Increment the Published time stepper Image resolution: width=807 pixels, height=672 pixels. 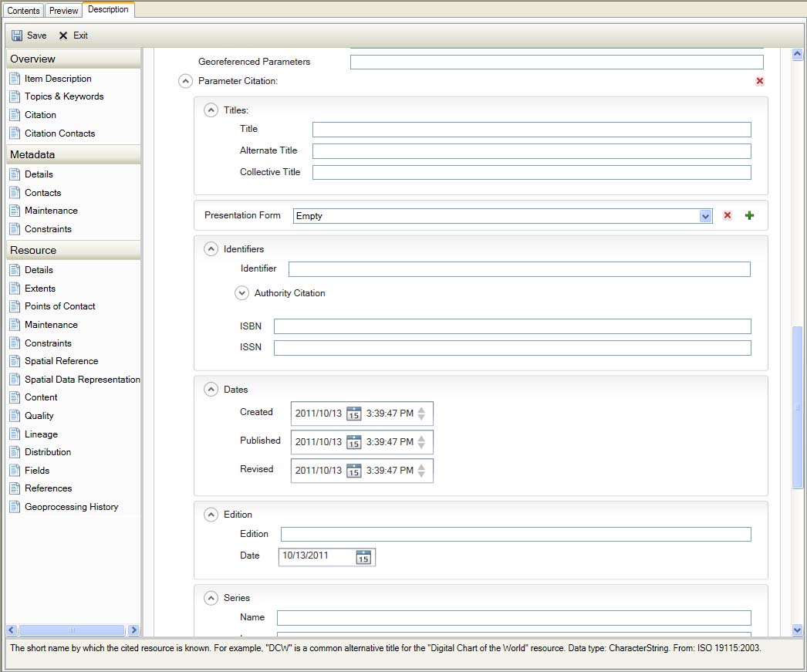[421, 438]
